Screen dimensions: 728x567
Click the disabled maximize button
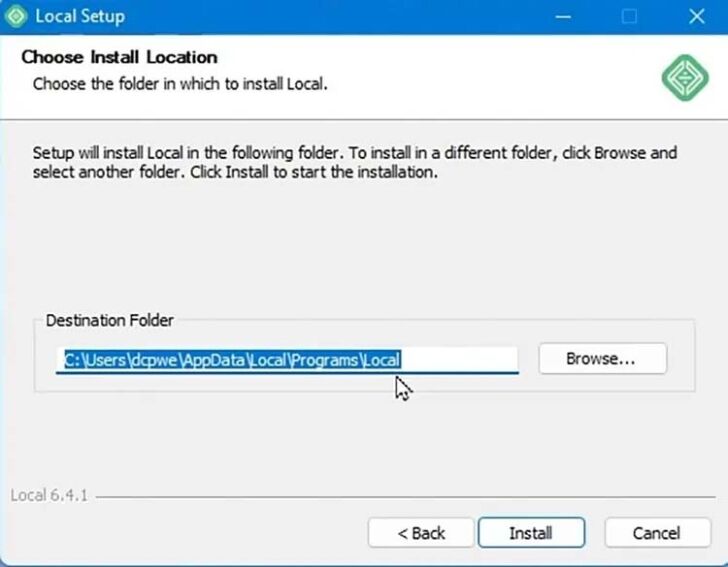tap(629, 17)
